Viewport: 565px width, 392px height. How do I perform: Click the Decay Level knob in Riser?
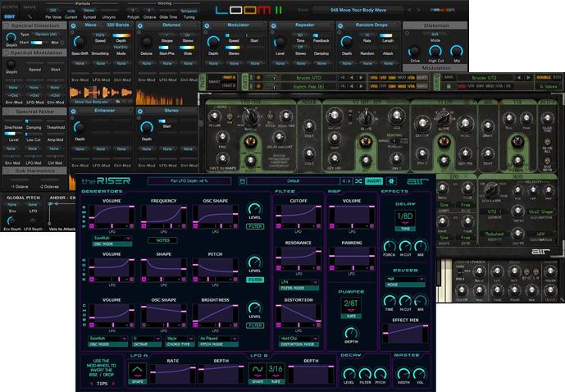(x=349, y=374)
